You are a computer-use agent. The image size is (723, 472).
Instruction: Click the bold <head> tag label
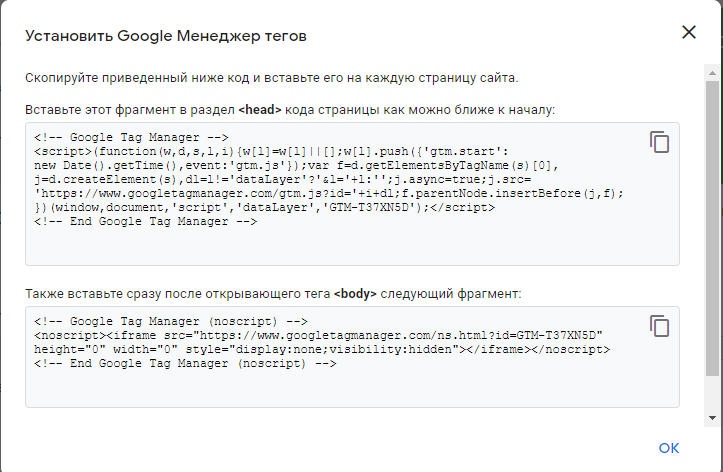coord(260,110)
